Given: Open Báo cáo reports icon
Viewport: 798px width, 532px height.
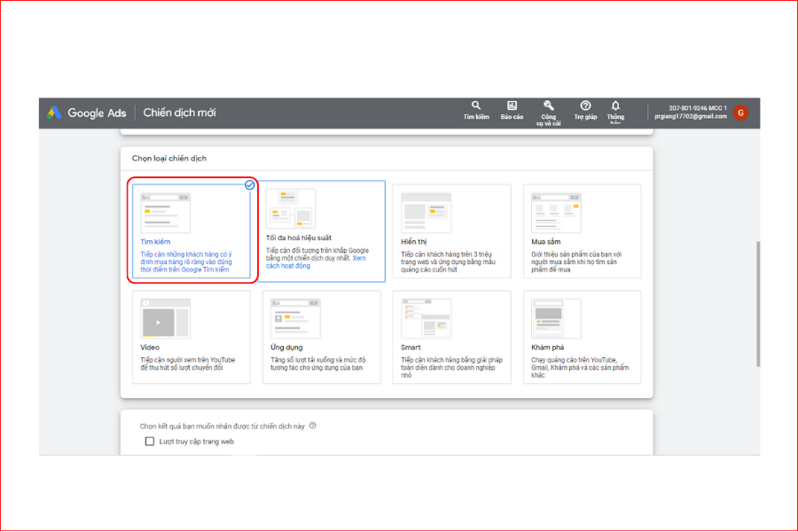Looking at the screenshot, I should pos(512,110).
